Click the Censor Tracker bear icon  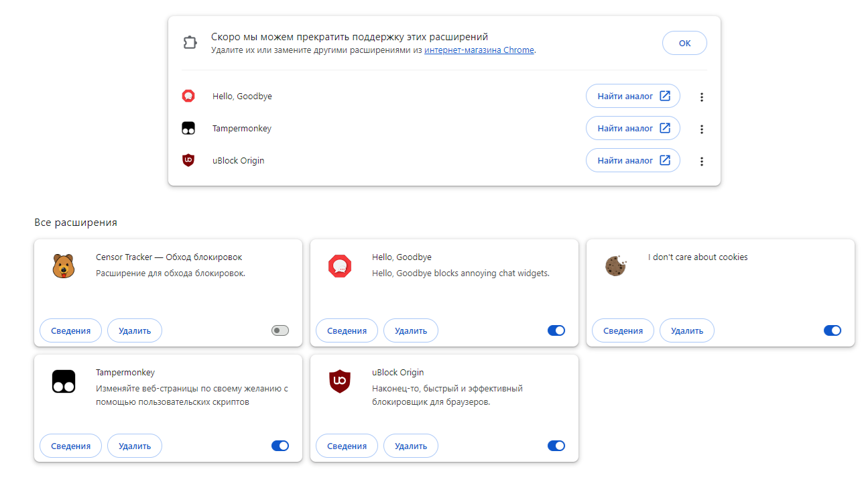point(64,266)
